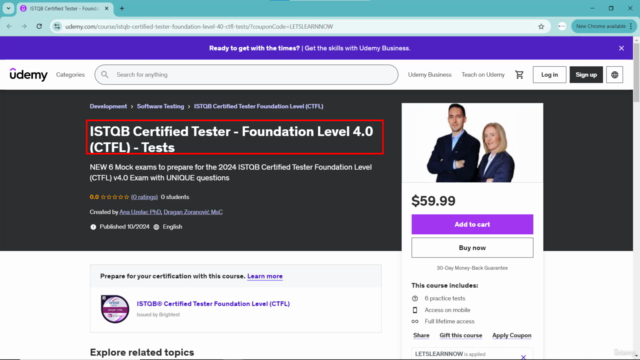
Task: Open the certification Learn more link
Action: (x=265, y=276)
